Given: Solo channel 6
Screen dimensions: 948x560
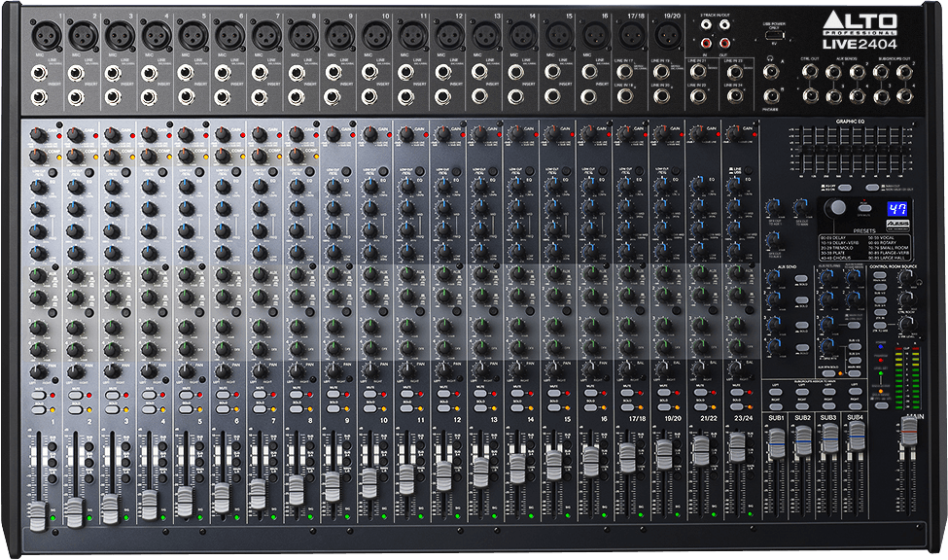Looking at the screenshot, I should coord(223,409).
